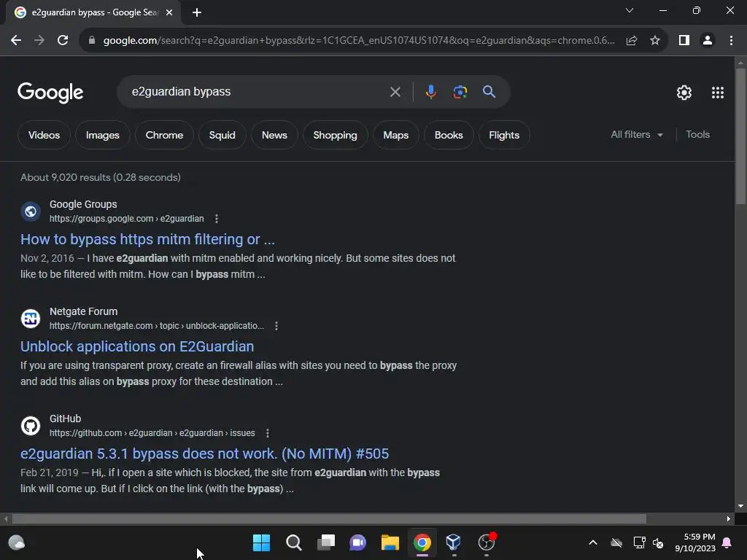The width and height of the screenshot is (747, 560).
Task: Open search Tools options
Action: coord(697,135)
